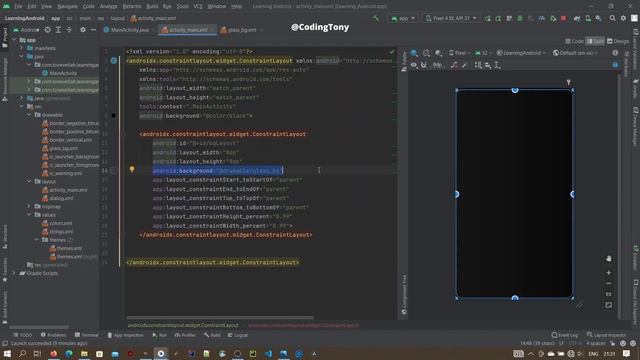Image resolution: width=640 pixels, height=360 pixels.
Task: Click Zoom In plus in design view
Action: 609,273
